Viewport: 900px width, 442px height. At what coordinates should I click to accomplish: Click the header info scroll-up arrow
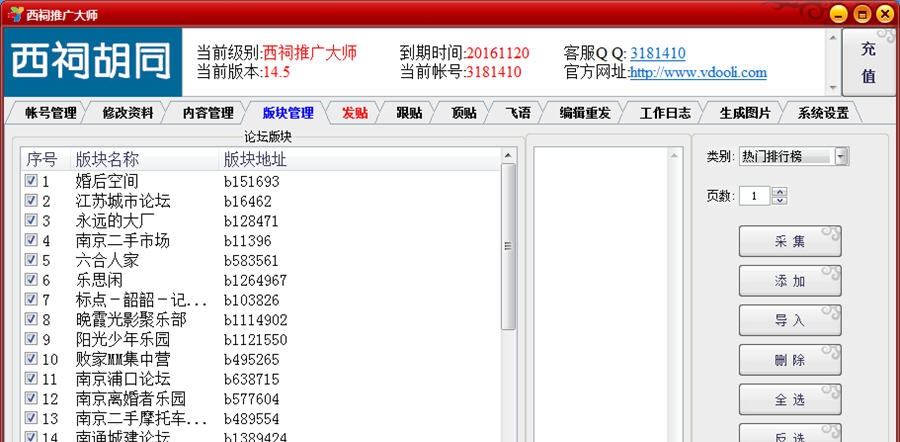[833, 37]
